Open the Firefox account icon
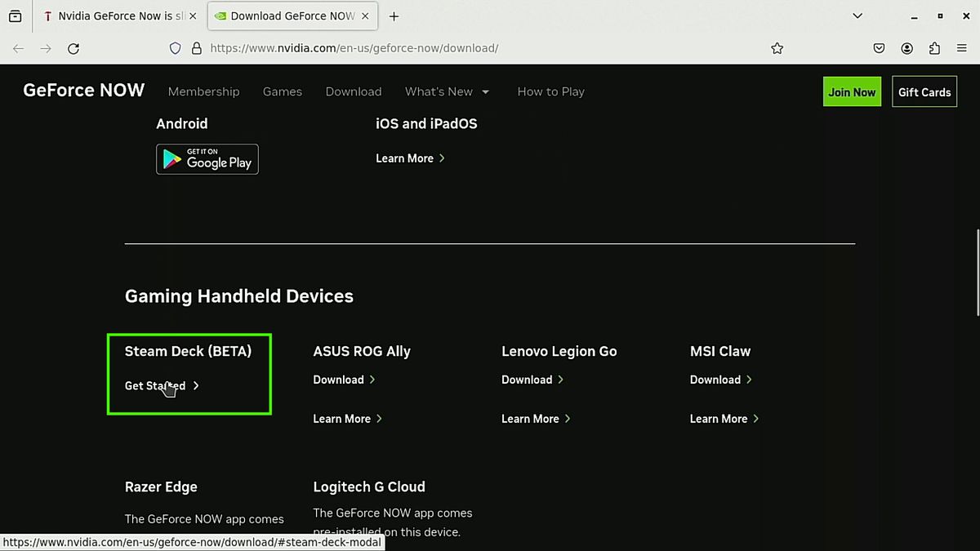 tap(907, 48)
